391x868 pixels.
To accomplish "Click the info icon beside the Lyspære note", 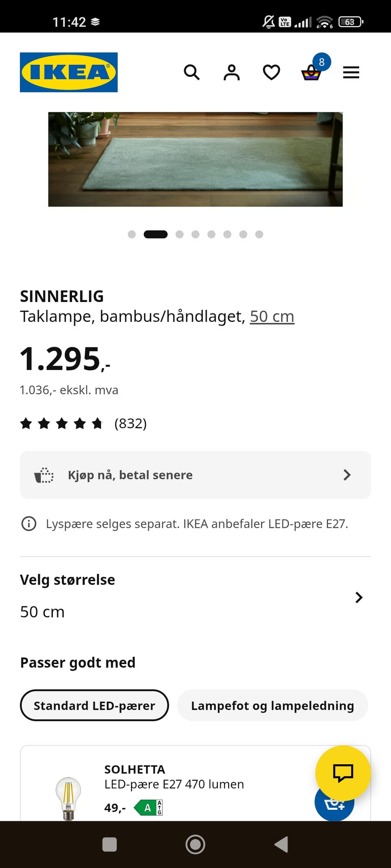I will [29, 524].
